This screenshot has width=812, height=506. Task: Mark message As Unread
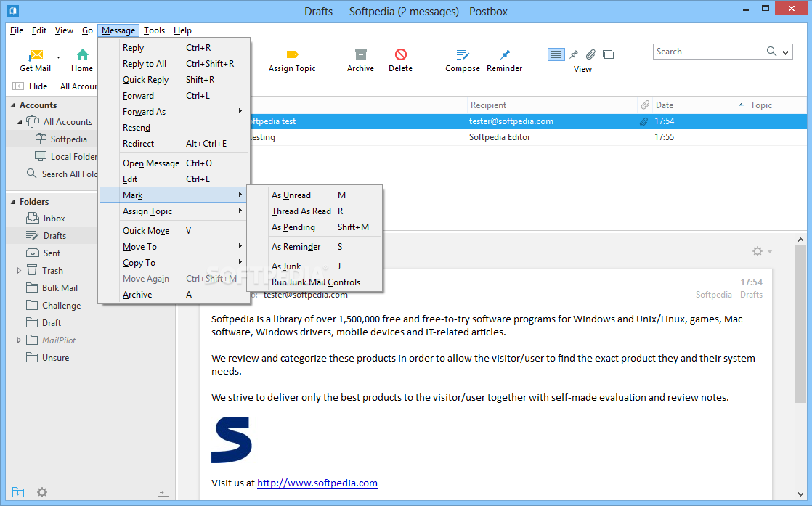[x=315, y=195]
